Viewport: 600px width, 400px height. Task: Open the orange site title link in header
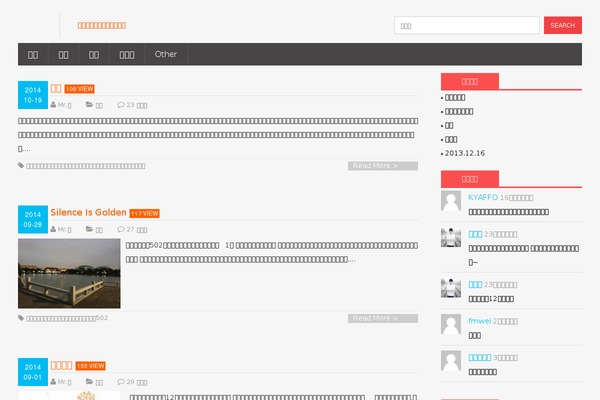pos(102,25)
